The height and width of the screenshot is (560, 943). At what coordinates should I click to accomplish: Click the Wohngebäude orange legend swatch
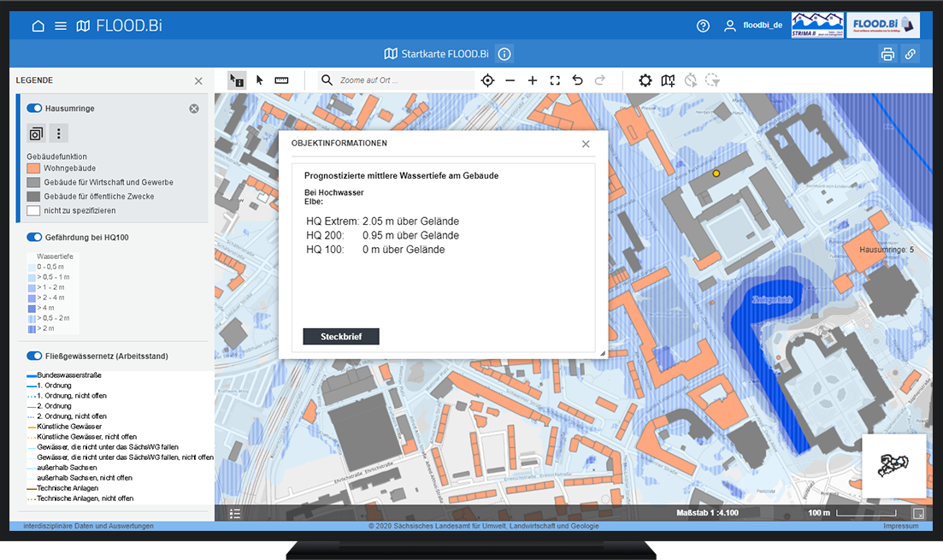[33, 168]
